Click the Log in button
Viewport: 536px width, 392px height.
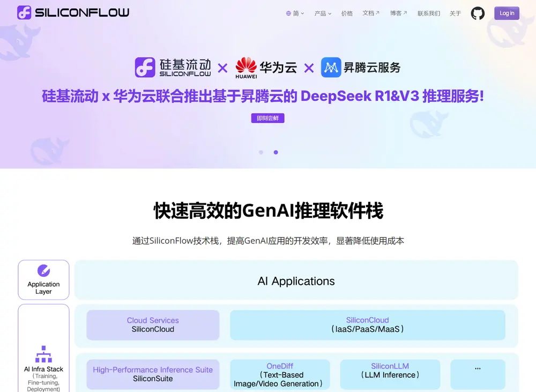click(507, 13)
